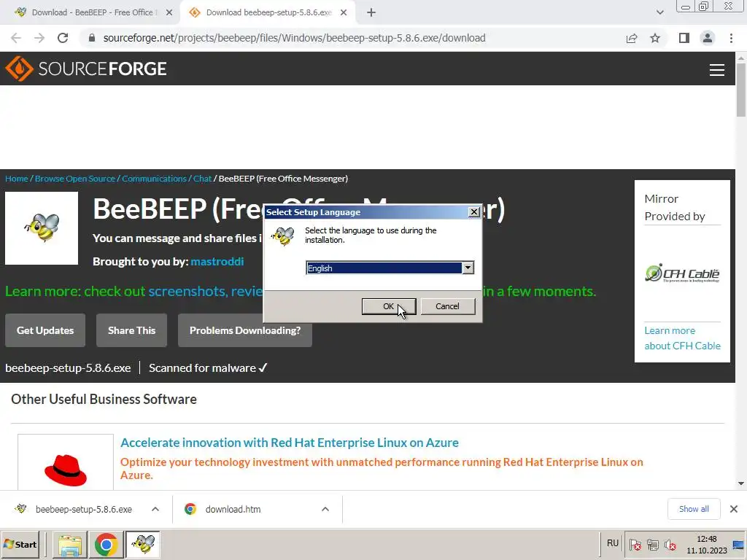Click the Problems Downloading? button
747x560 pixels.
245,330
